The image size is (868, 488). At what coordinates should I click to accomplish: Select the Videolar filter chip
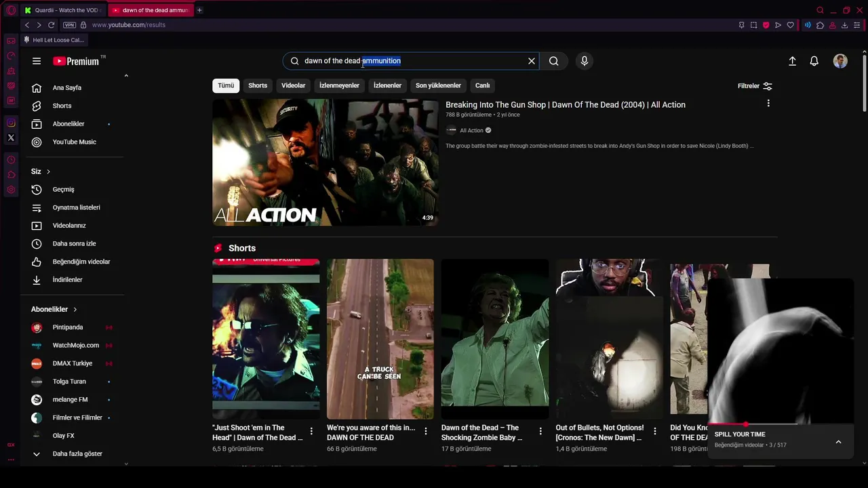pyautogui.click(x=293, y=85)
